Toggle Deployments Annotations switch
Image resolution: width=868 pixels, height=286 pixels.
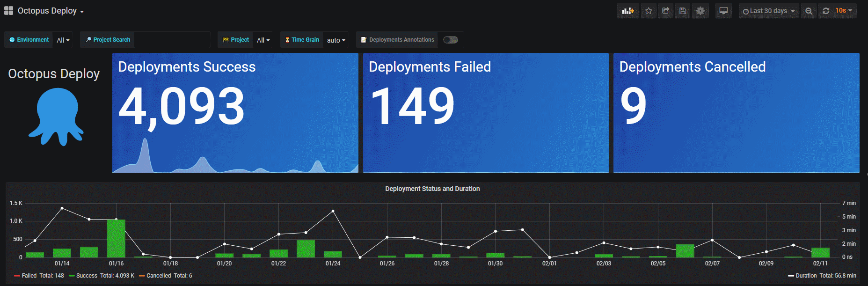pos(451,40)
